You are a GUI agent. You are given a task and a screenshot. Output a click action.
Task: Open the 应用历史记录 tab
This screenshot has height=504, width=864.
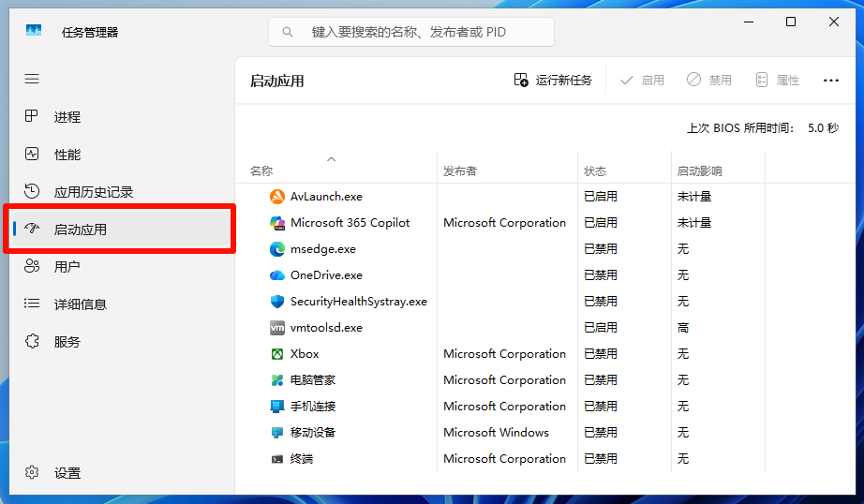tap(123, 192)
